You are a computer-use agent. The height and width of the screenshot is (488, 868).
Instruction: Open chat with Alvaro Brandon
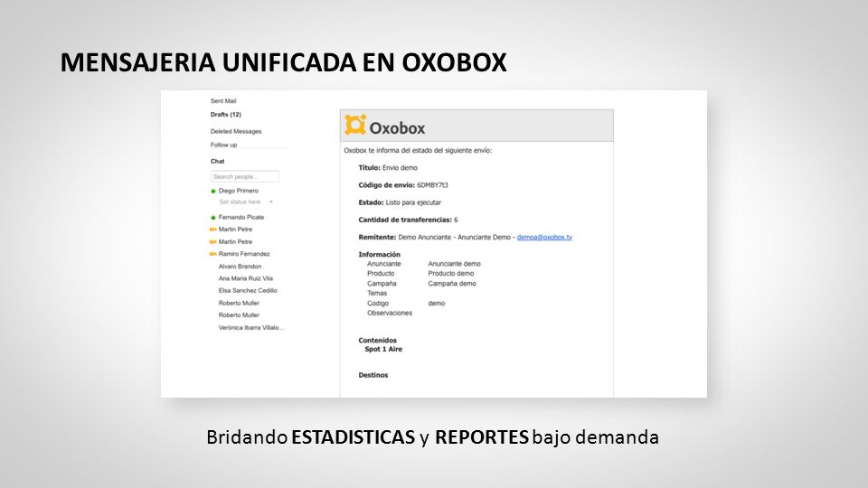[240, 266]
